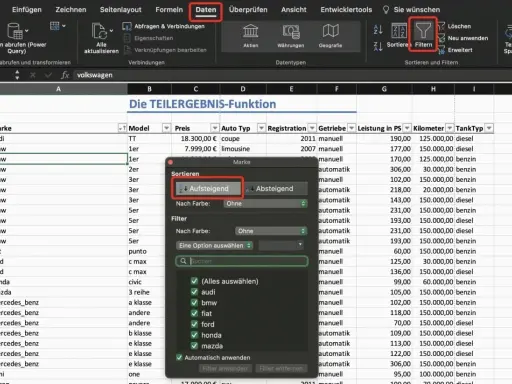Open the Überprüfen tab
512x384 pixels.
click(x=248, y=10)
